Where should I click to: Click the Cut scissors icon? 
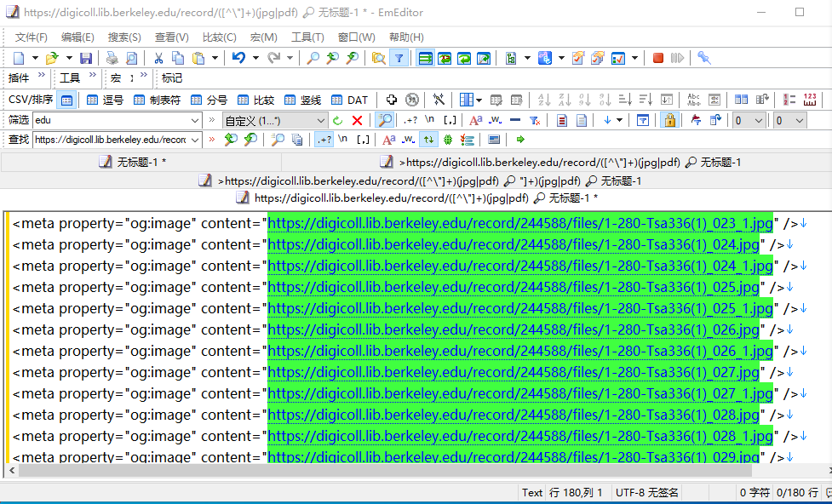pyautogui.click(x=158, y=58)
